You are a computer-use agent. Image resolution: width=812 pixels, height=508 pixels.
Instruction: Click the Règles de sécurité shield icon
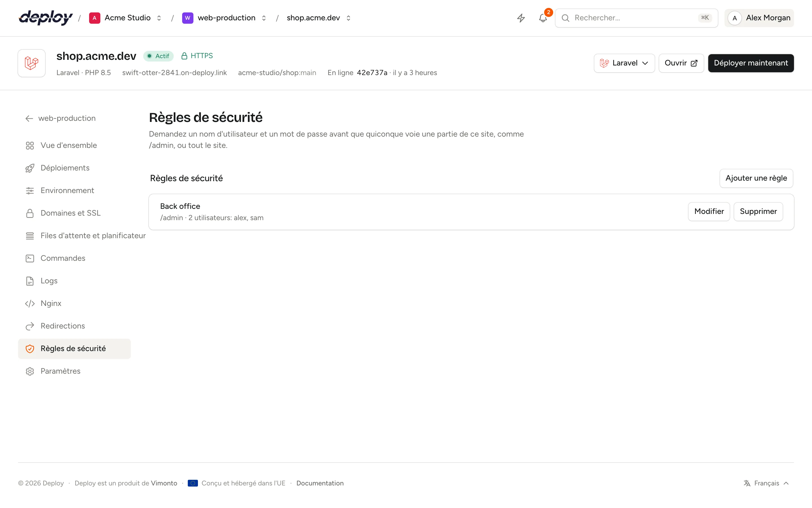pyautogui.click(x=30, y=349)
